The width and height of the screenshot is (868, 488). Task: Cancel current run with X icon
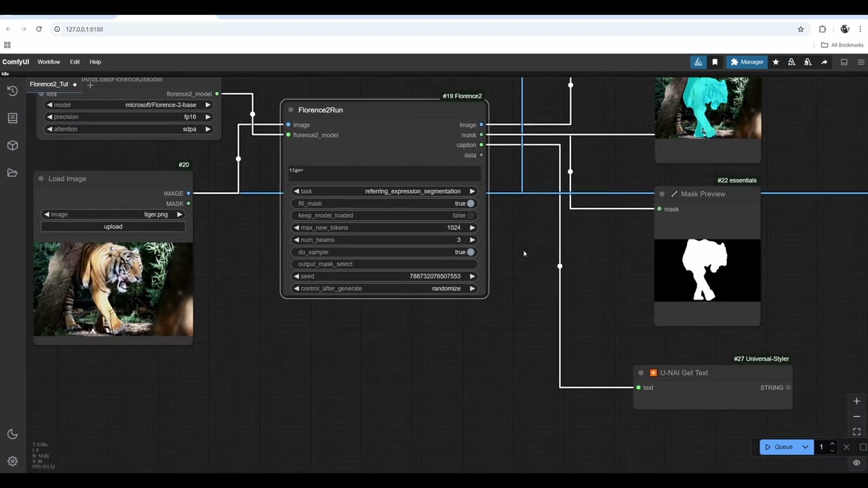pos(846,447)
